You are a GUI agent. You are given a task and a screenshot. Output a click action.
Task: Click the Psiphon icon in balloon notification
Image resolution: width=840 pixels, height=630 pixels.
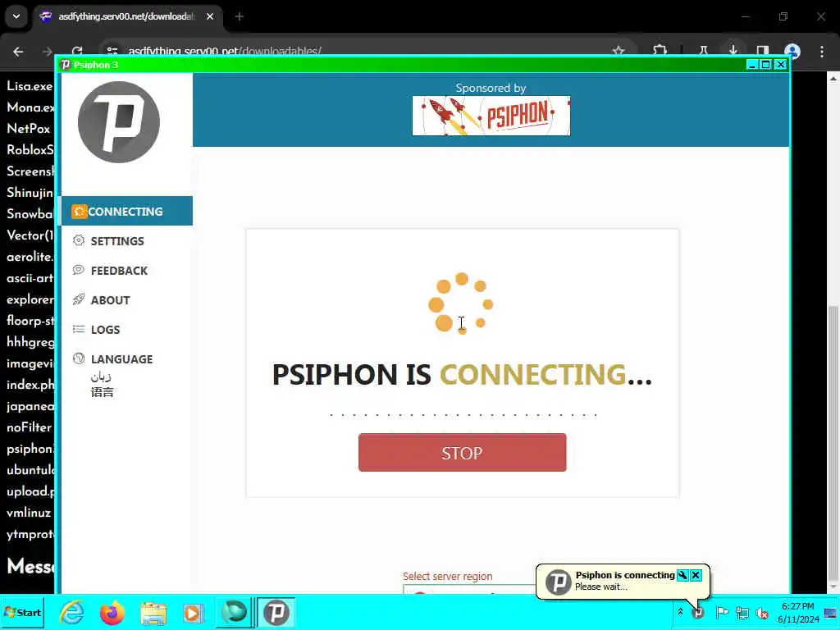(x=558, y=582)
